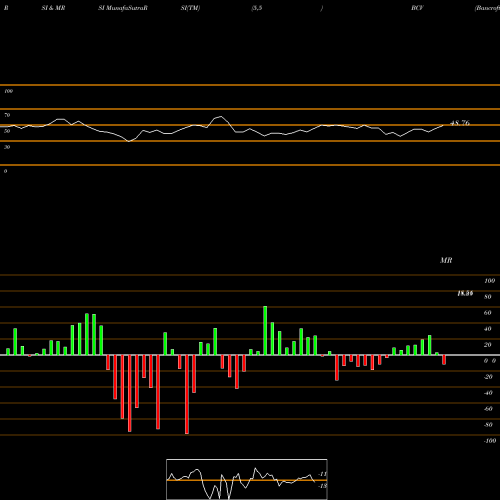This screenshot has height=500, width=500.
Task: Click the RSI line's lowest dip touching 30 level
Action: point(129,141)
